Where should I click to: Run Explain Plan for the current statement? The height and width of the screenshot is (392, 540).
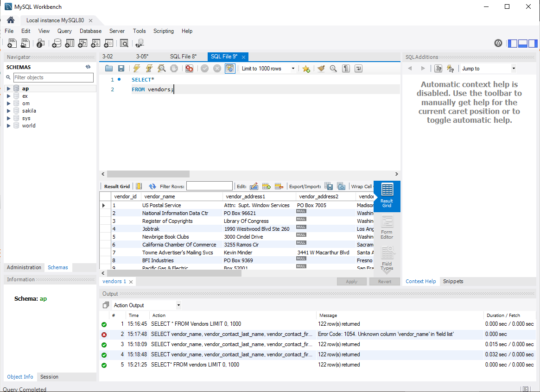click(161, 68)
